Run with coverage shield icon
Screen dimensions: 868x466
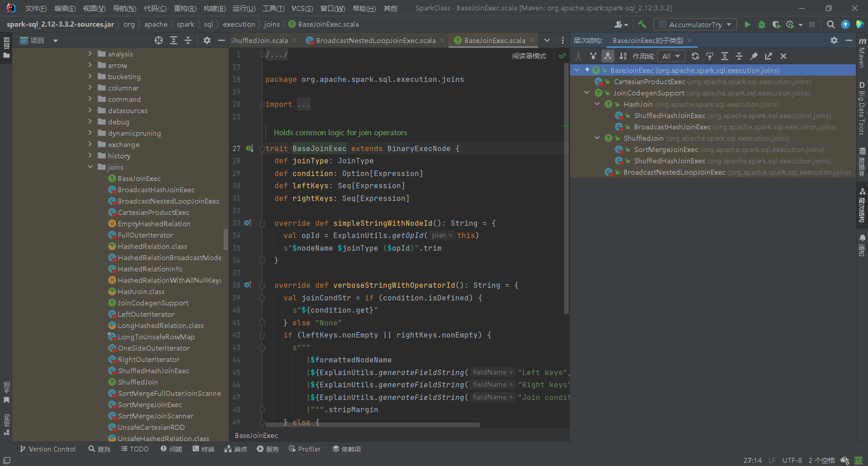[776, 24]
